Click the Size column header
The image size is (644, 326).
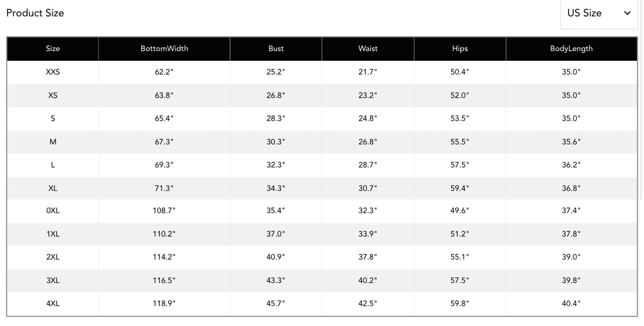click(53, 49)
